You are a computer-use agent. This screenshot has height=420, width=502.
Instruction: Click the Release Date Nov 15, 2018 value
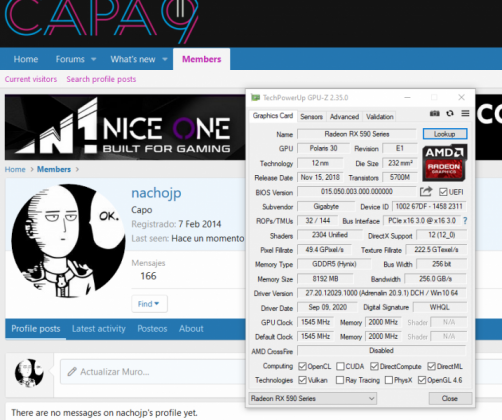320,177
